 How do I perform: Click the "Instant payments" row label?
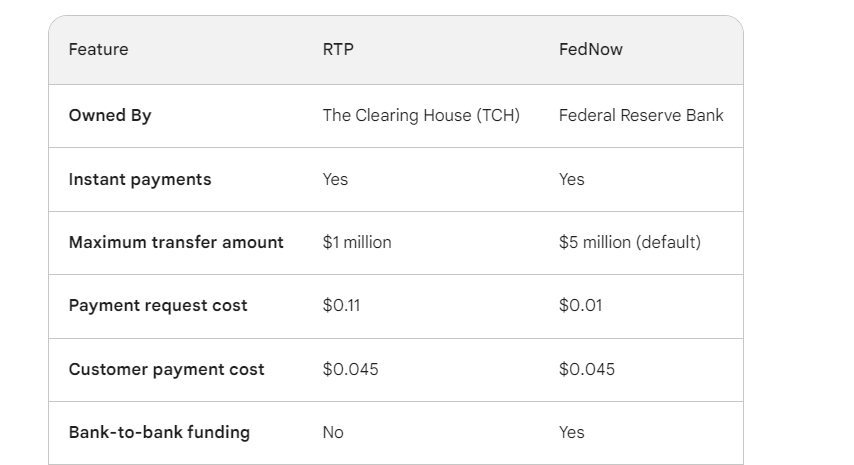(140, 179)
